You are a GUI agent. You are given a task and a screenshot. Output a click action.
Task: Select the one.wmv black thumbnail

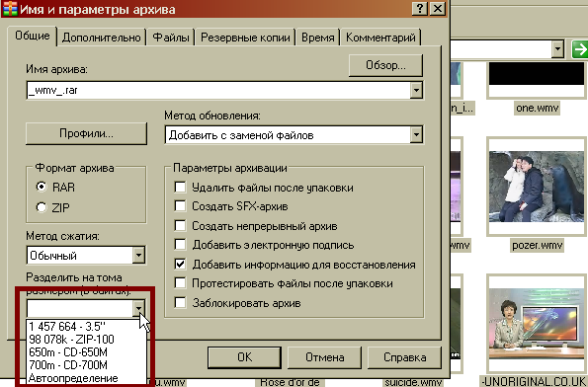click(x=537, y=80)
